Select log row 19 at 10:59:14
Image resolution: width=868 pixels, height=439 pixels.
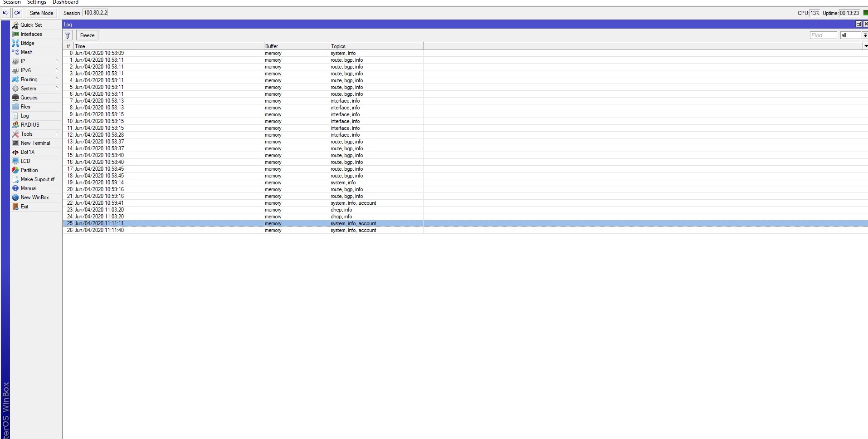[x=465, y=183]
